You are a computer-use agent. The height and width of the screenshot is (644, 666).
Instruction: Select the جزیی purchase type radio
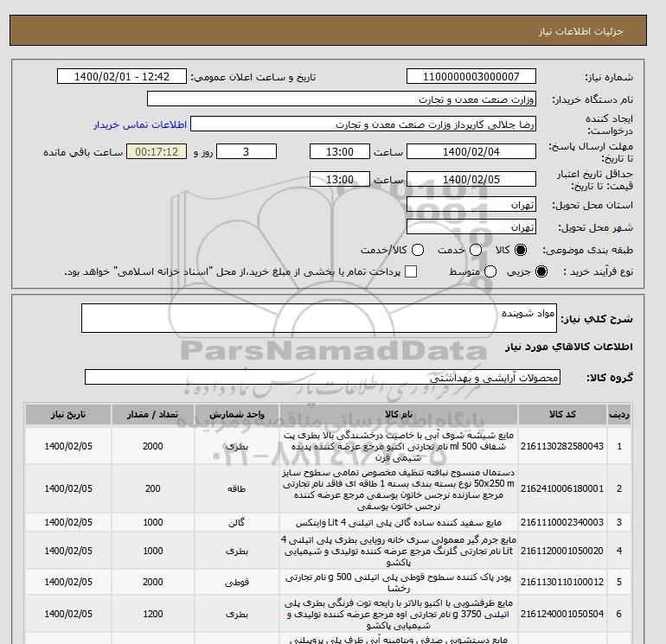click(x=541, y=271)
